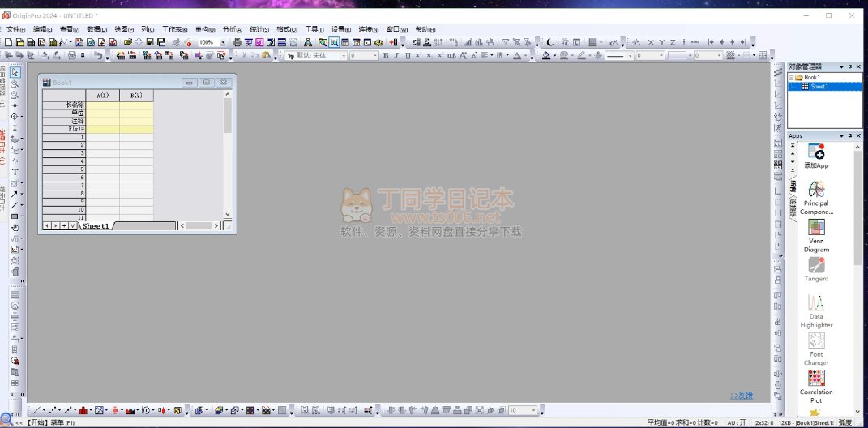Collapse the Book1 folder in Object Manager

click(x=791, y=78)
